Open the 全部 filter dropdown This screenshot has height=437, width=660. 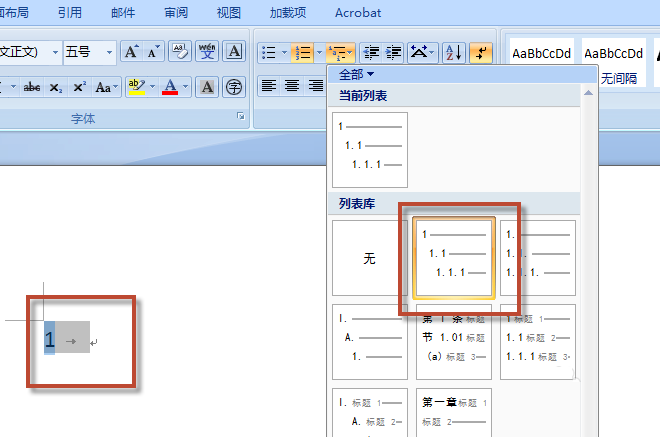click(x=356, y=75)
